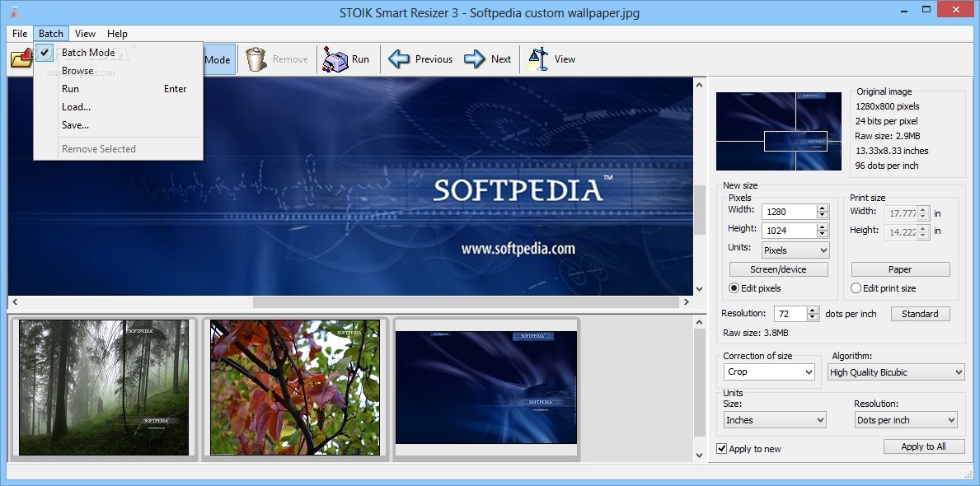This screenshot has width=980, height=486.
Task: Click the View label in the toolbar
Action: (565, 59)
